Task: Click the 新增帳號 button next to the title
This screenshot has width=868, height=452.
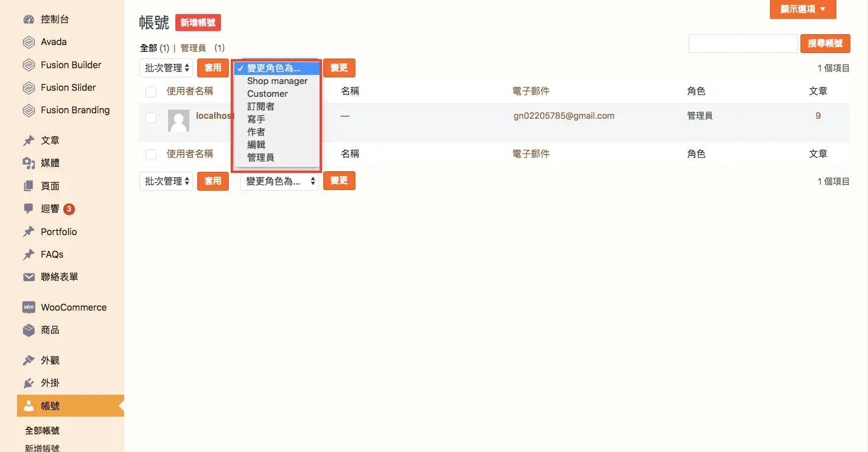Action: pyautogui.click(x=198, y=23)
